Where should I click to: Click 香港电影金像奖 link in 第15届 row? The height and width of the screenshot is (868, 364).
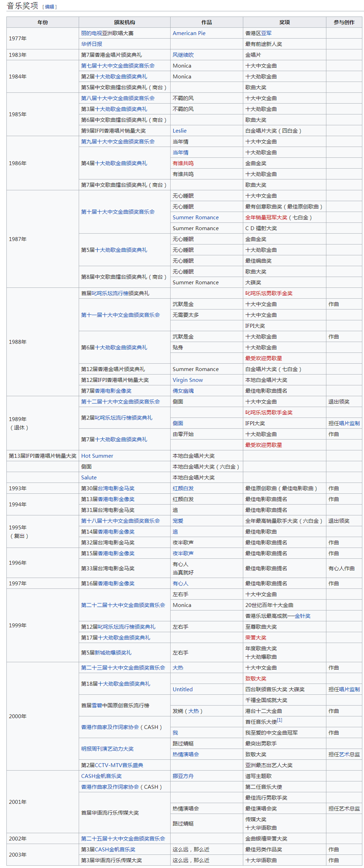coord(116,553)
